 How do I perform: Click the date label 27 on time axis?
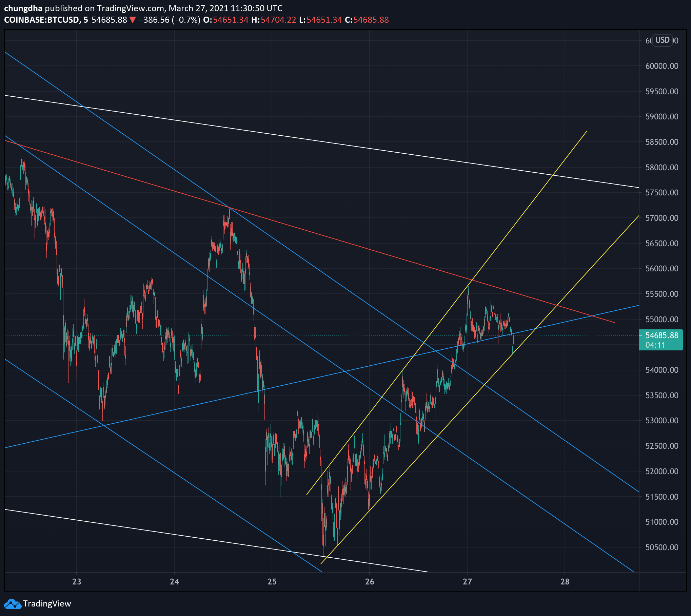[x=467, y=581]
